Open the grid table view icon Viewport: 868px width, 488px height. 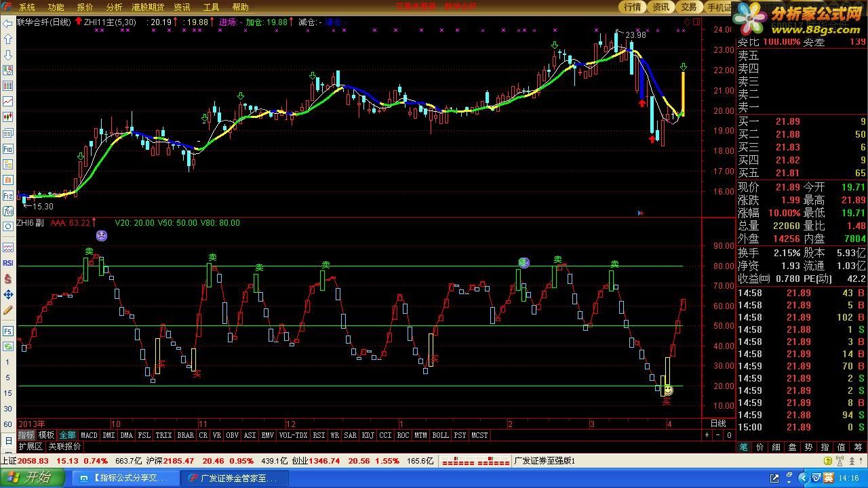(x=8, y=86)
